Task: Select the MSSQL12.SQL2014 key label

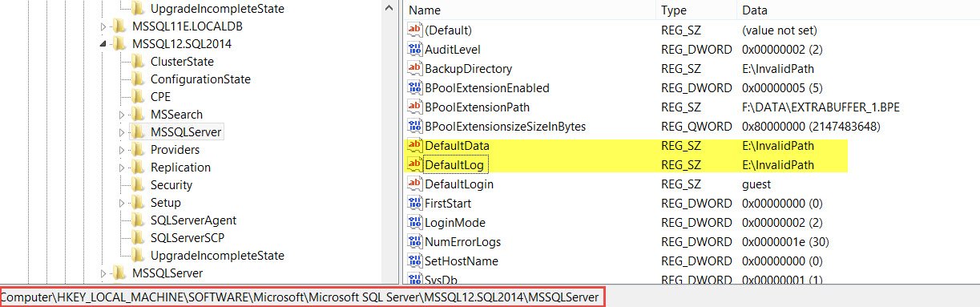Action: 182,44
